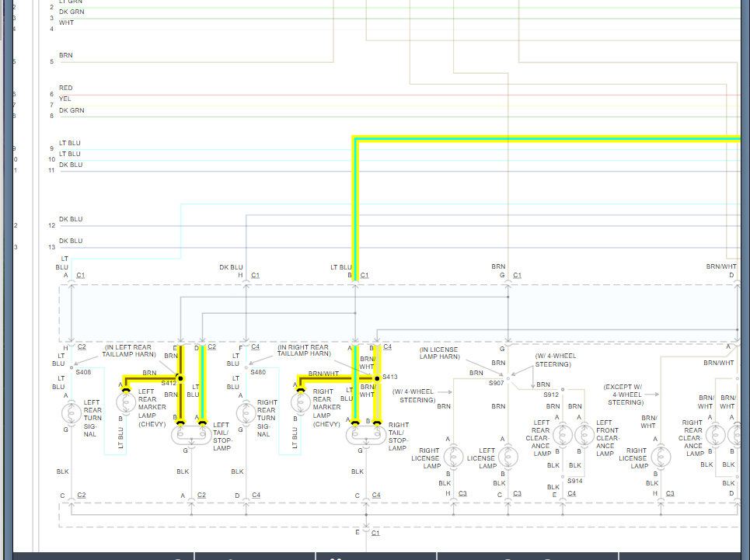Open the C4 ground link at pin D

(x=256, y=495)
